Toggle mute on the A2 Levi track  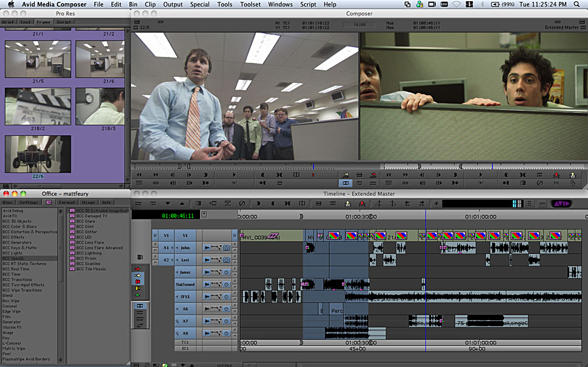(x=235, y=262)
